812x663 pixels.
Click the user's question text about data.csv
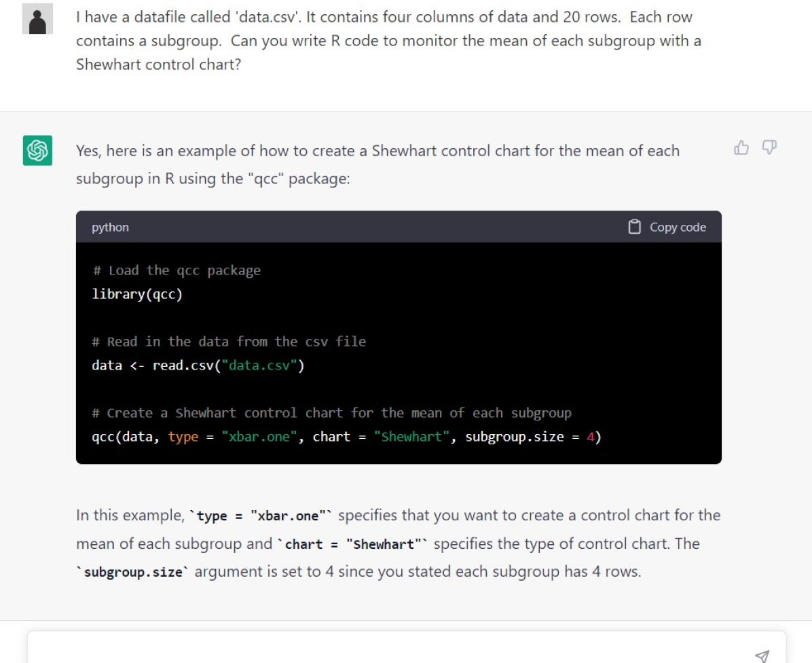click(387, 41)
